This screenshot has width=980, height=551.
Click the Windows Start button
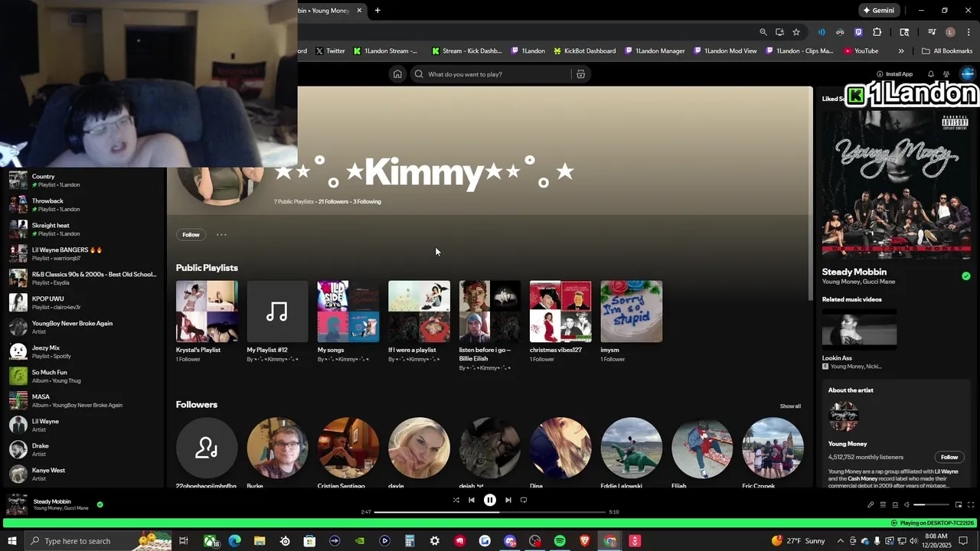point(11,541)
